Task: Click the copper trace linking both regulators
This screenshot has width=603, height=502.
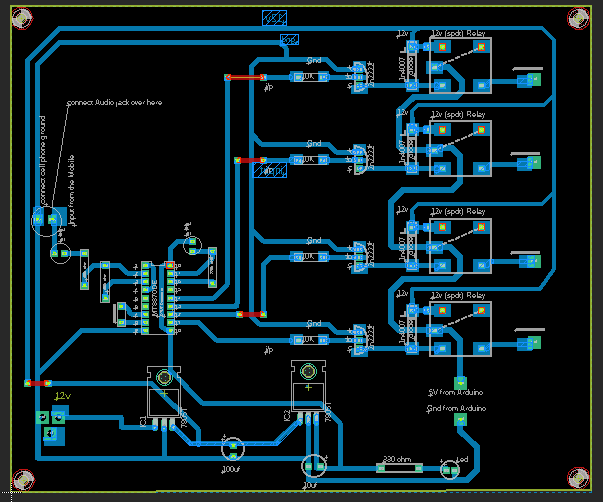Action: (x=235, y=443)
